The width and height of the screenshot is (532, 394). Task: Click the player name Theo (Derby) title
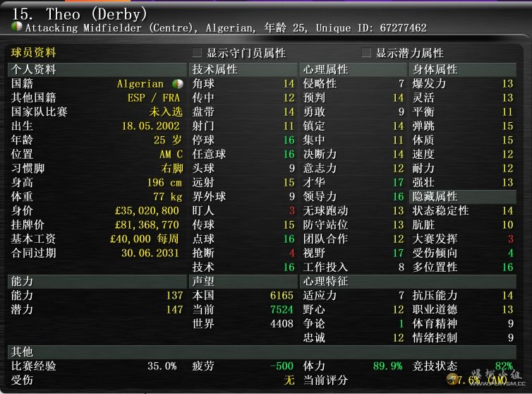79,13
